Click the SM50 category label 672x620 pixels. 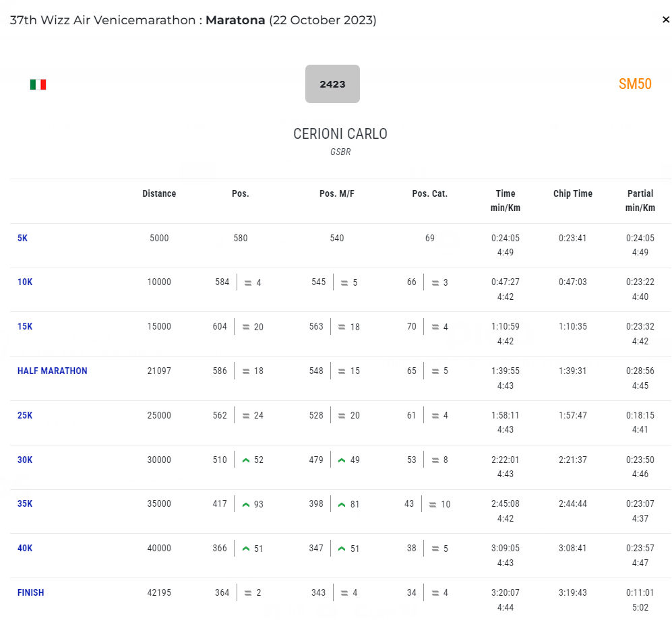634,84
